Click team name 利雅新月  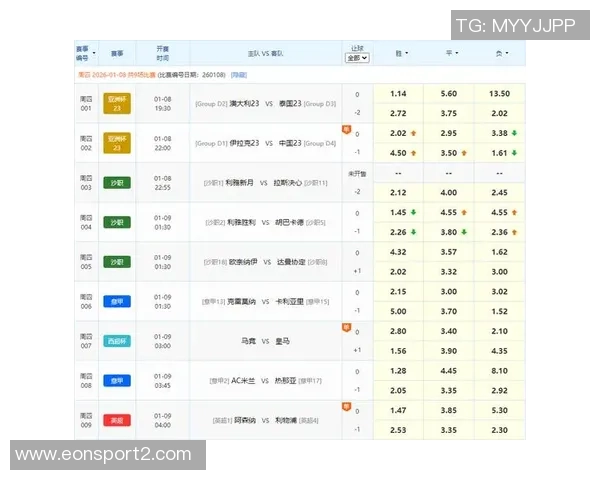240,183
